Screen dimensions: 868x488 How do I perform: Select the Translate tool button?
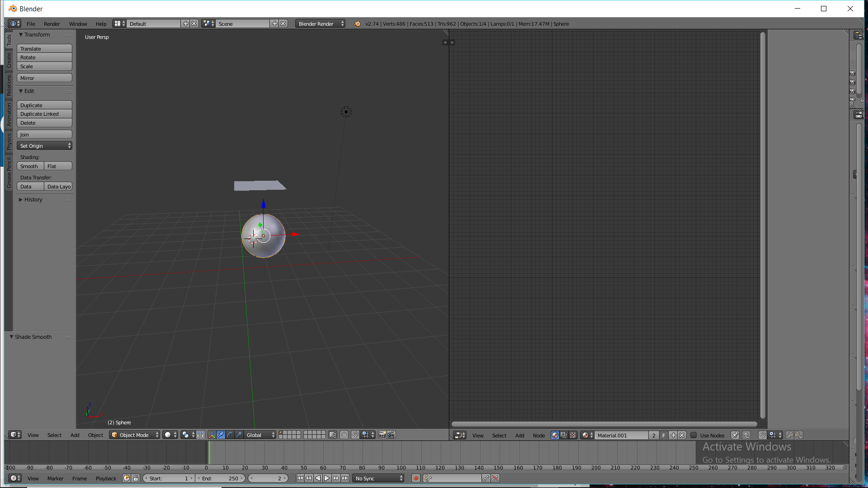(44, 48)
